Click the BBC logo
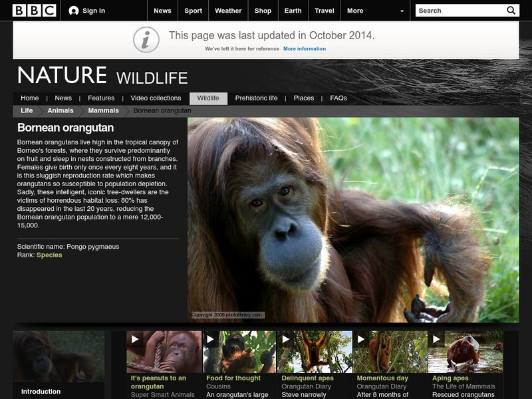 (35, 11)
